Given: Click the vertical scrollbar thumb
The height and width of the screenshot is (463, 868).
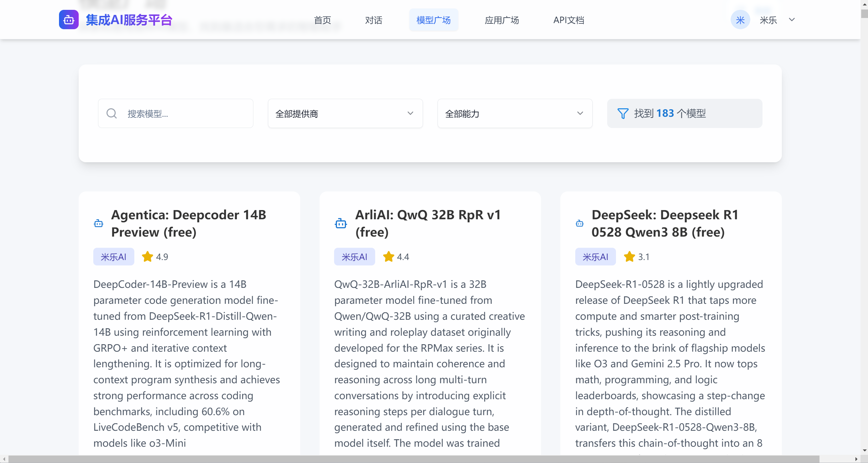Looking at the screenshot, I should (864, 14).
